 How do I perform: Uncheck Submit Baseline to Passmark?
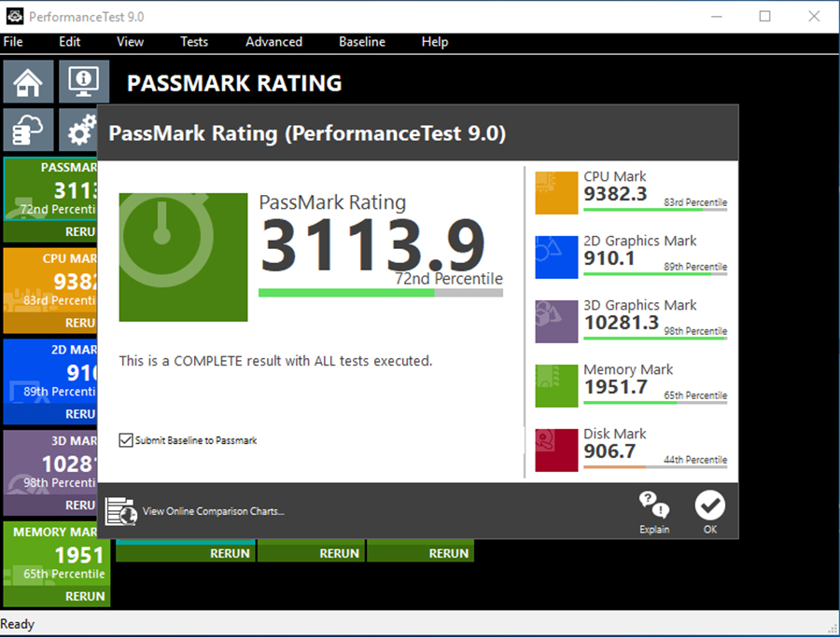(x=126, y=440)
